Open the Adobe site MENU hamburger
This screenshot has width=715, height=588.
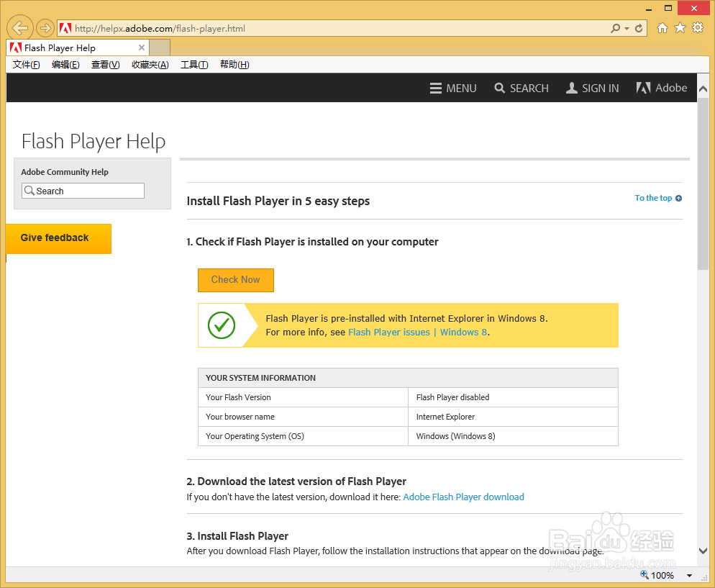pyautogui.click(x=452, y=88)
